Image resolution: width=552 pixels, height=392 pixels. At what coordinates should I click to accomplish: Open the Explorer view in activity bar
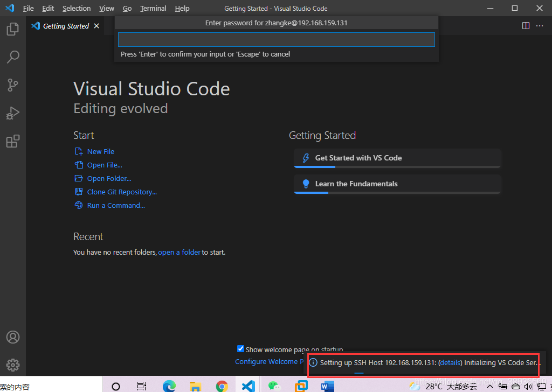tap(13, 29)
